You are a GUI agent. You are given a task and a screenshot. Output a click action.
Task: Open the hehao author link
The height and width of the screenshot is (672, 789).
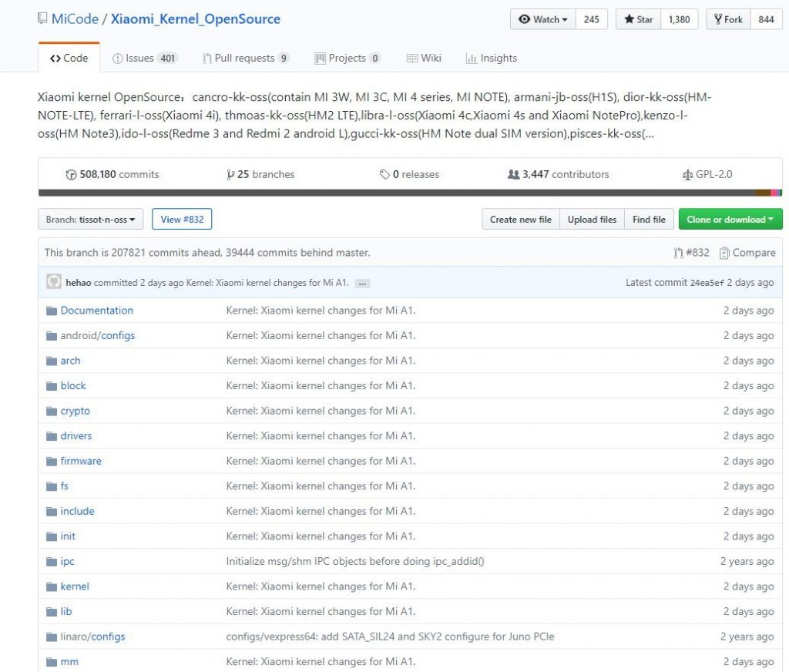79,283
